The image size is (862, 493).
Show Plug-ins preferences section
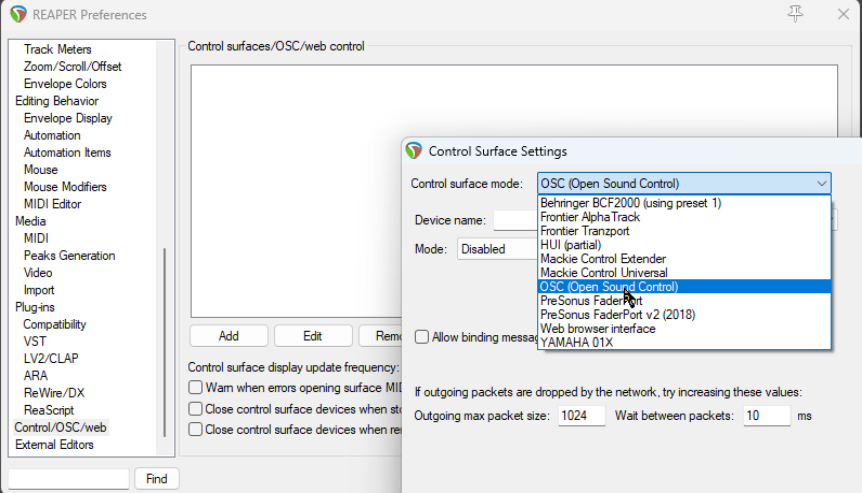[x=35, y=307]
